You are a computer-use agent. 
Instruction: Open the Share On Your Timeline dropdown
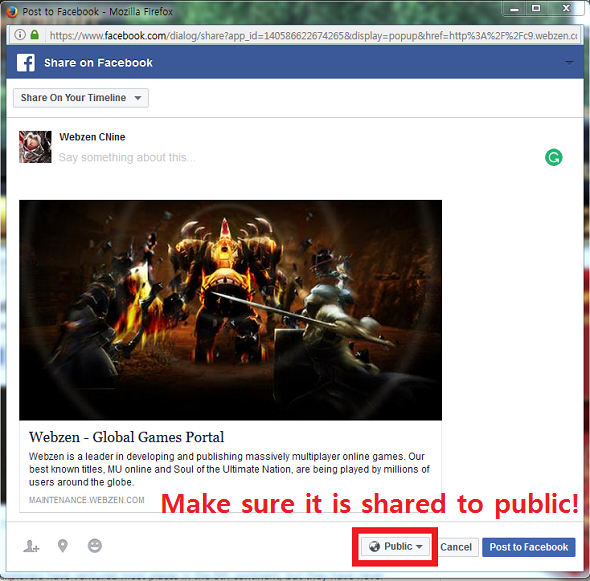[x=81, y=98]
